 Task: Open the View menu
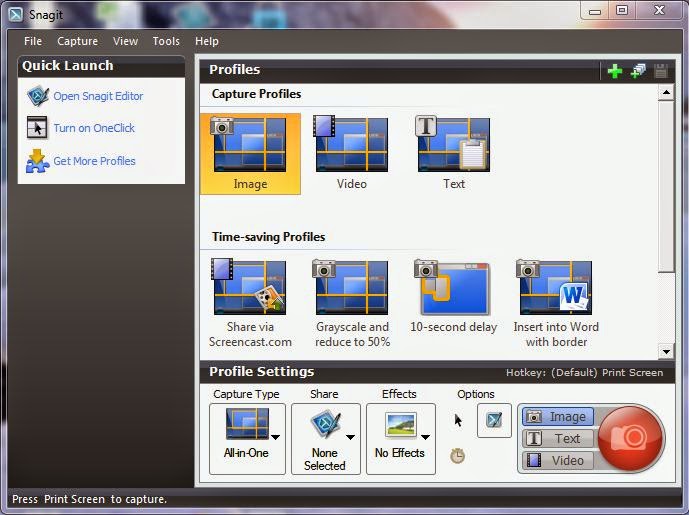point(125,41)
